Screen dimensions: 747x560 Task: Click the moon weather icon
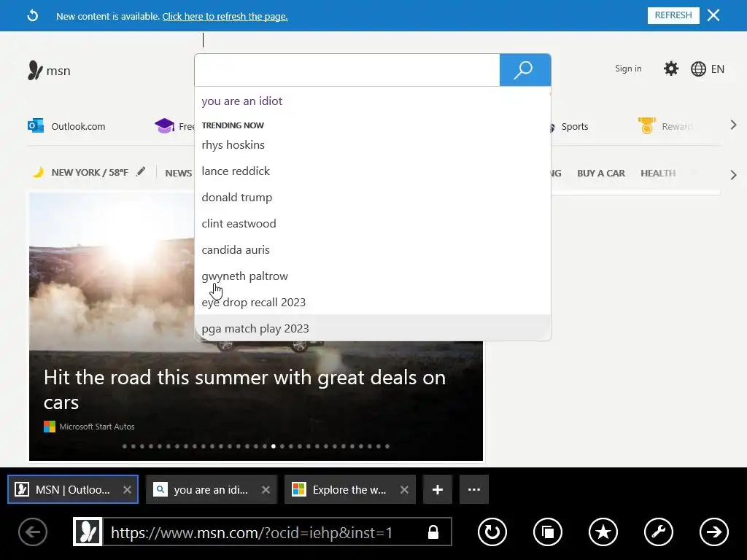38,172
